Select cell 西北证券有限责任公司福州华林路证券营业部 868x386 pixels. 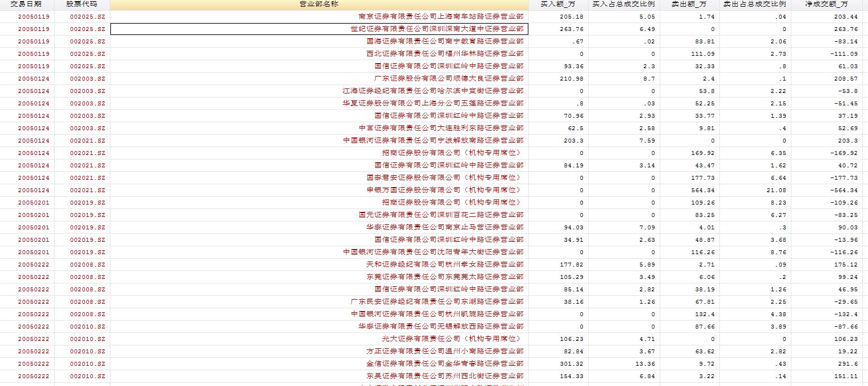(319, 54)
